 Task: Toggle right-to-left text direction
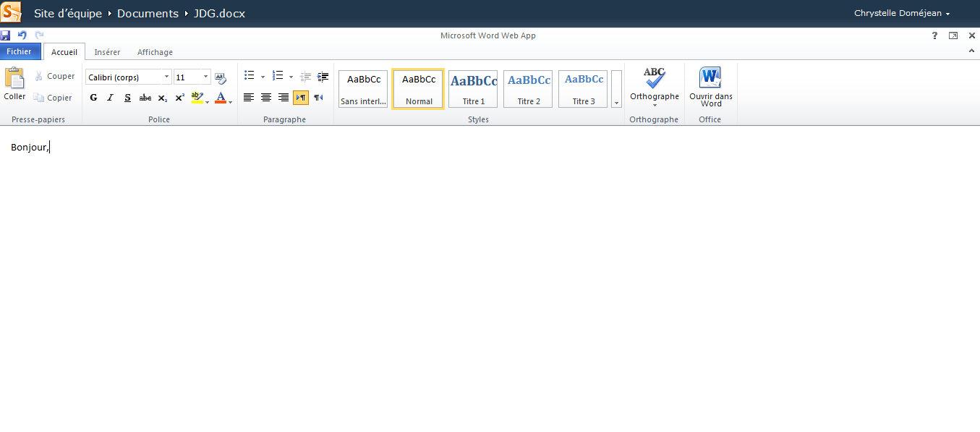[x=318, y=98]
